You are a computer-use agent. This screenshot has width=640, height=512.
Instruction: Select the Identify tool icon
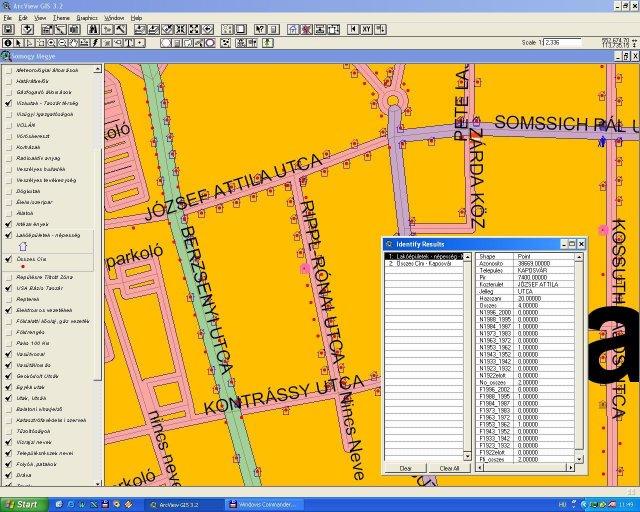tap(8, 43)
